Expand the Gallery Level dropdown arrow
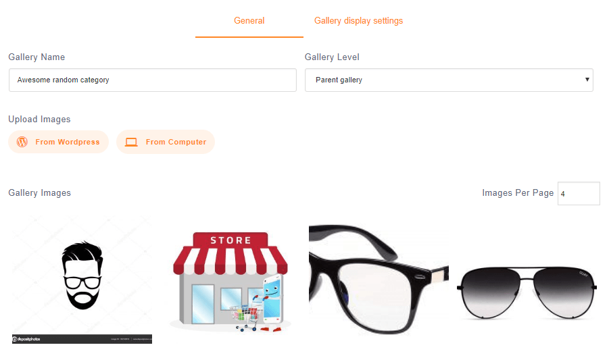 [587, 80]
